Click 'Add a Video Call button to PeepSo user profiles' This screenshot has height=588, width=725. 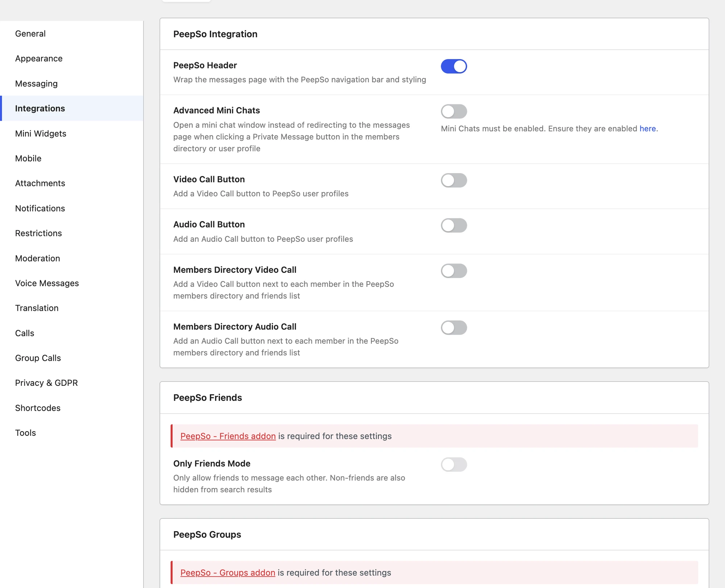point(261,194)
